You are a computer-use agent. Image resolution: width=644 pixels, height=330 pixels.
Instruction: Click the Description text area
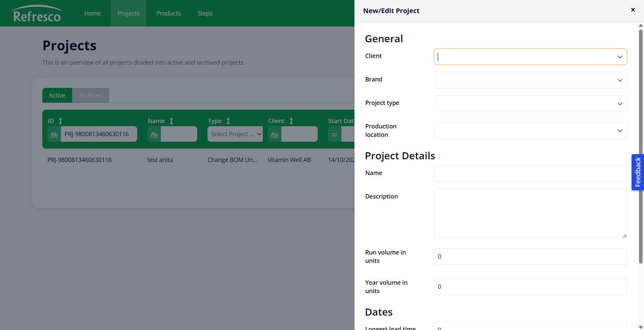click(530, 213)
